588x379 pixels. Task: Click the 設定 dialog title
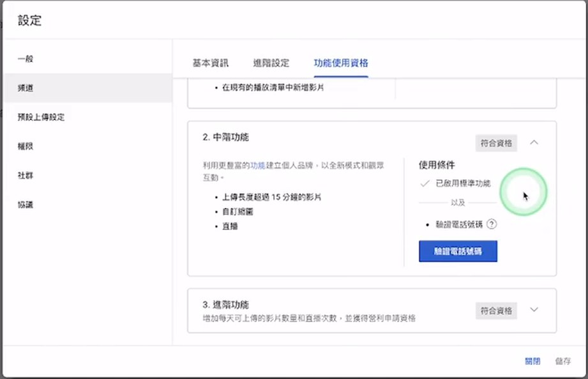(29, 20)
